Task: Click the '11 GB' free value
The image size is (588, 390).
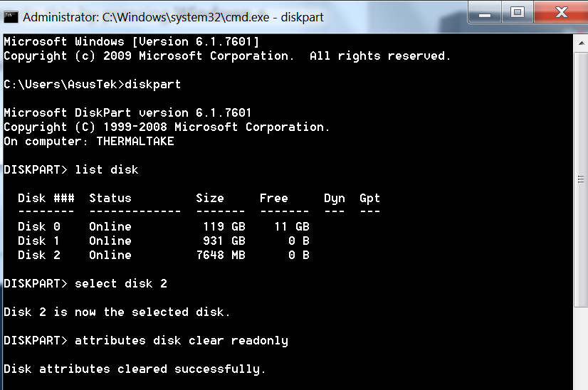Action: point(292,226)
